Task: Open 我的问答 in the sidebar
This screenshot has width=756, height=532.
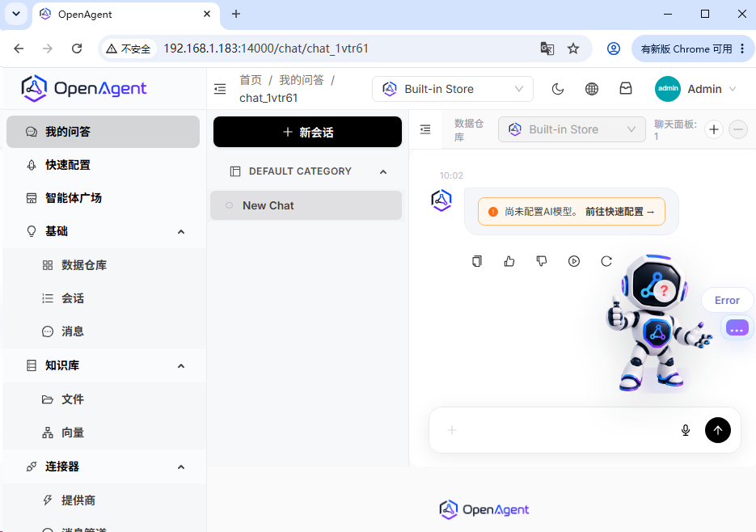Action: (103, 132)
